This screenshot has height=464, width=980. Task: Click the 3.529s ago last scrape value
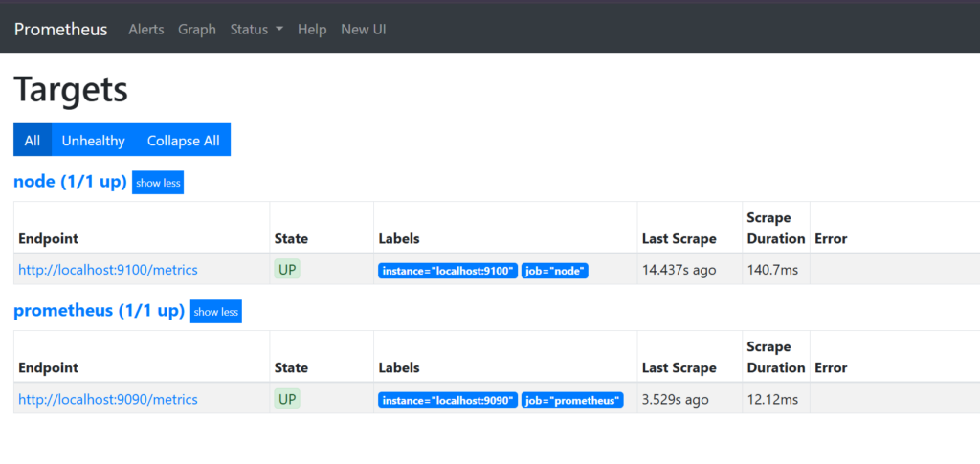pos(675,399)
